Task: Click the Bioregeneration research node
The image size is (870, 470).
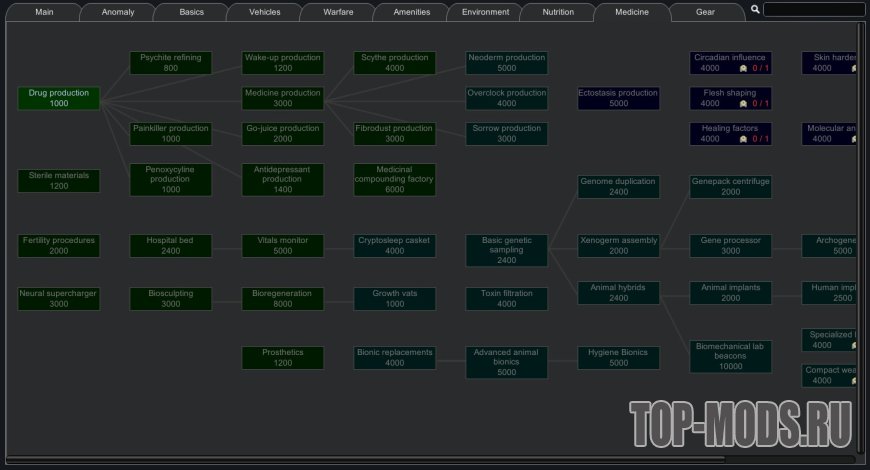Action: (282, 298)
